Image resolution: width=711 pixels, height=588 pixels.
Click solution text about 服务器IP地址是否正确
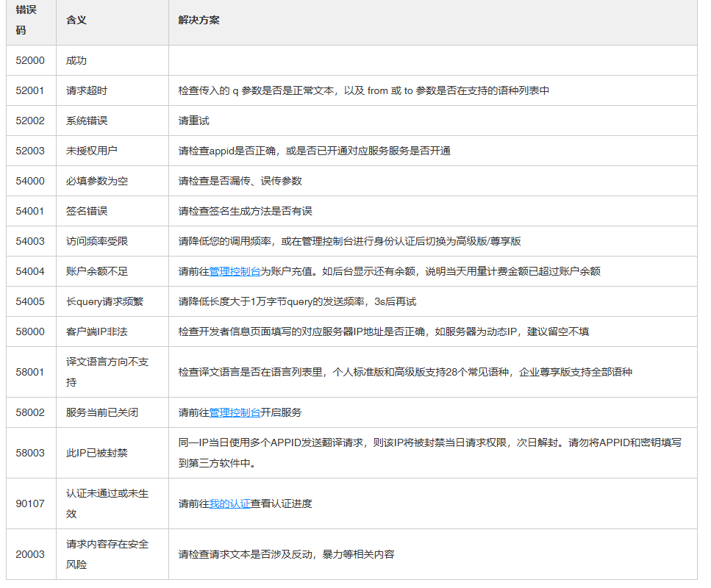point(384,331)
